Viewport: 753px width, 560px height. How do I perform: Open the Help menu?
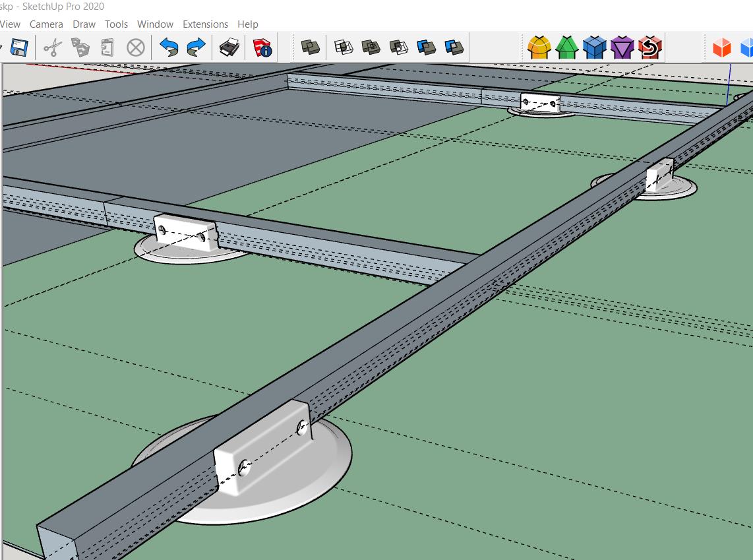click(x=248, y=24)
